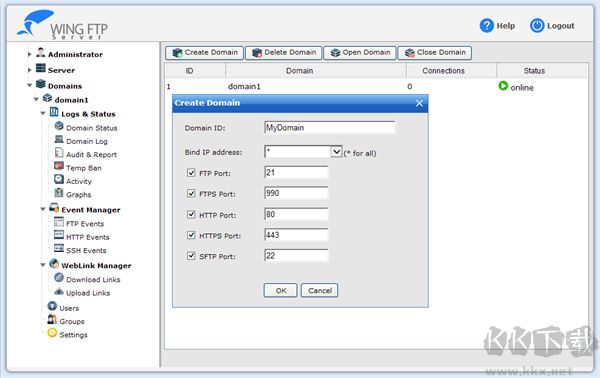Screen dimensions: 600x378
Task: Click the Close Domain toolbar button
Action: point(435,53)
